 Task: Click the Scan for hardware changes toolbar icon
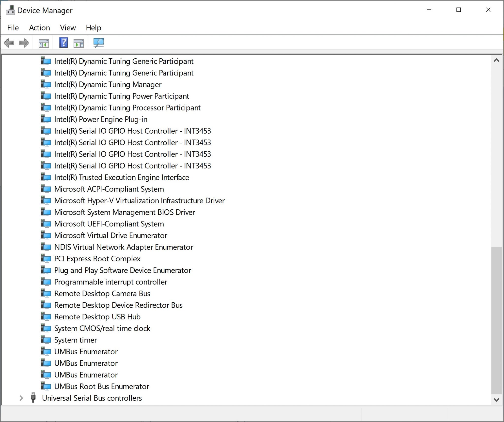point(99,43)
